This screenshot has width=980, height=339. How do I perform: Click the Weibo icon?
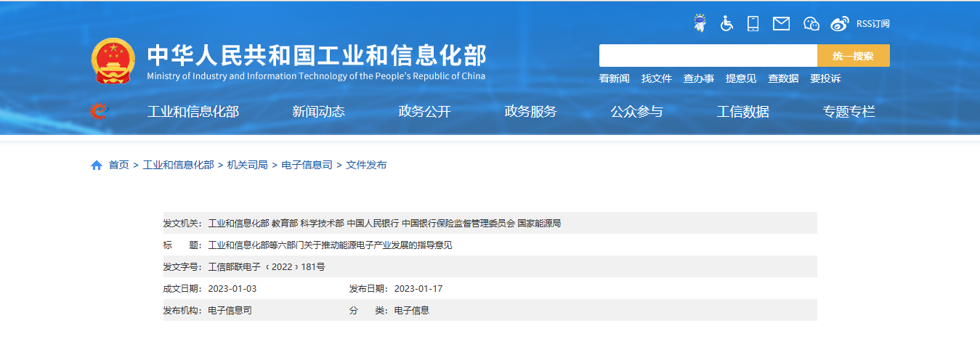click(x=839, y=24)
